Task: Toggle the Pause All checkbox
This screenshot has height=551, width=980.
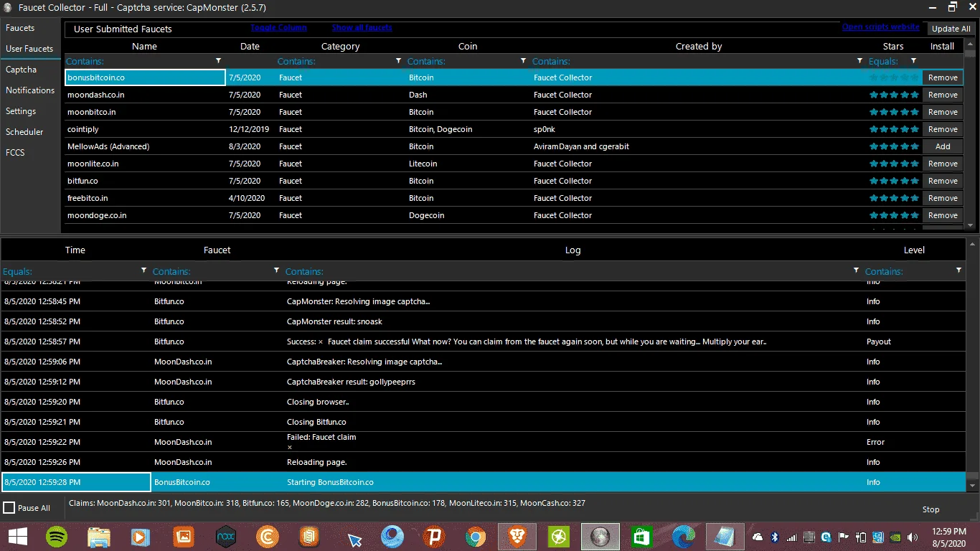Action: click(9, 508)
